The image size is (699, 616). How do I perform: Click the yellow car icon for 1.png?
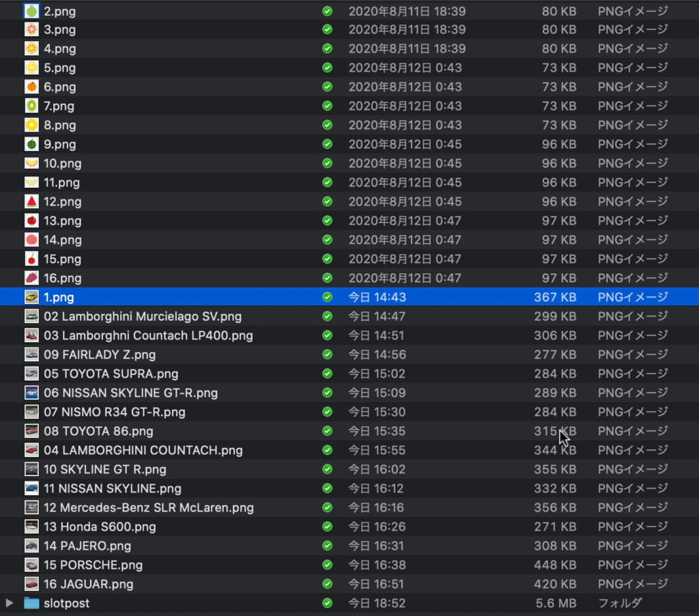tap(31, 297)
